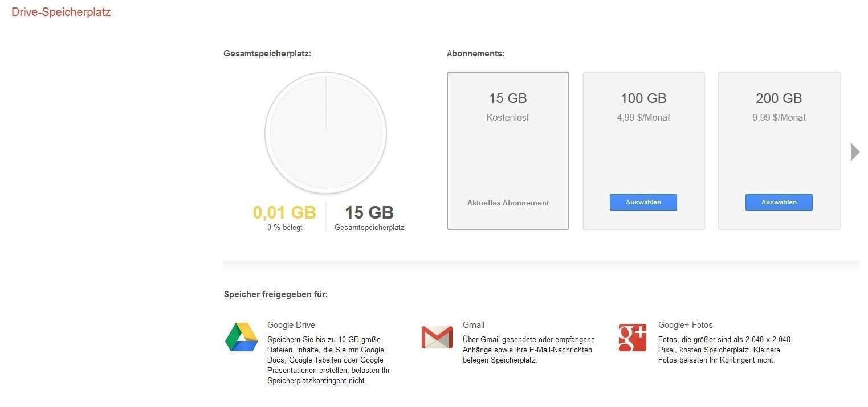Click the Google Drive triangle icon
Screen dimensions: 868x407
coord(242,337)
